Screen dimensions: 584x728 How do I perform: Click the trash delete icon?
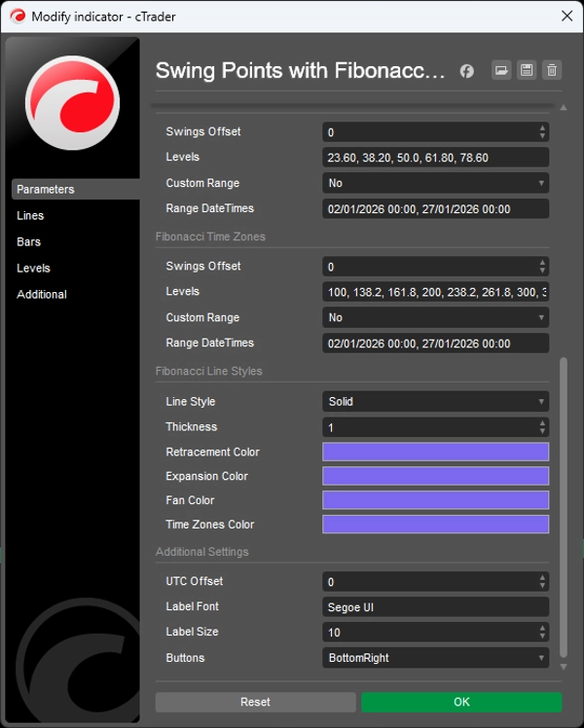click(x=552, y=70)
